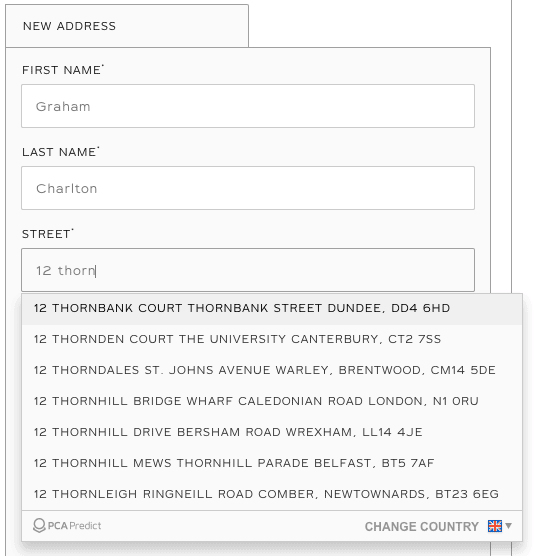Click the PCA Predict branding text

(x=74, y=526)
